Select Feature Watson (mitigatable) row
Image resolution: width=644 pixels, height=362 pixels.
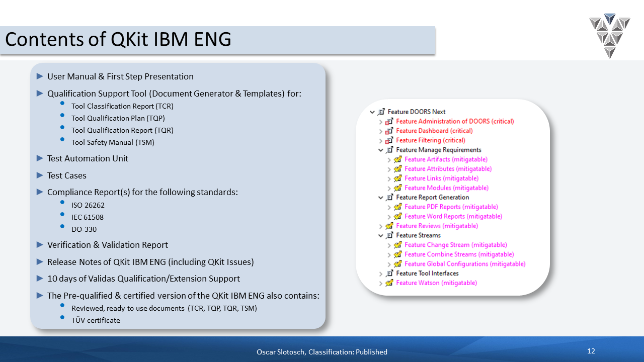pyautogui.click(x=436, y=283)
